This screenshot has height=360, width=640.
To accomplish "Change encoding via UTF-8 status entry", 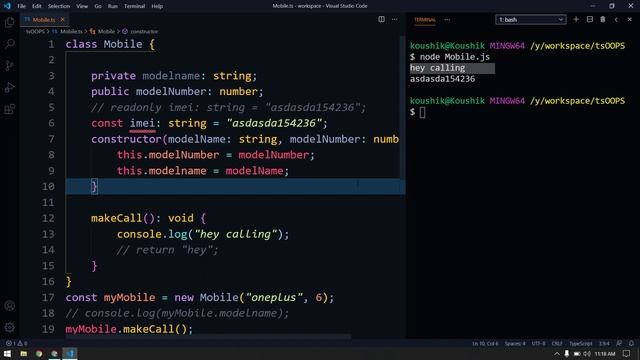I will pyautogui.click(x=538, y=343).
